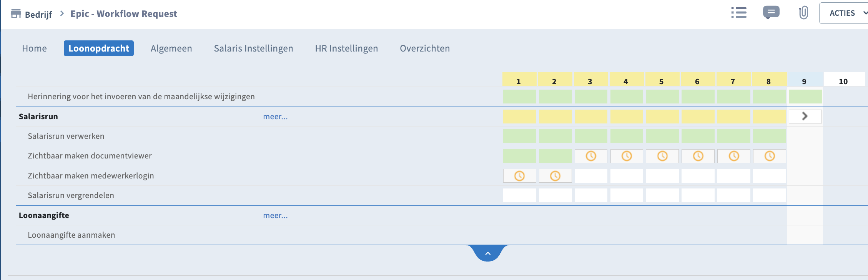
Task: Click clock icon for documentviewer period 3
Action: pyautogui.click(x=591, y=156)
